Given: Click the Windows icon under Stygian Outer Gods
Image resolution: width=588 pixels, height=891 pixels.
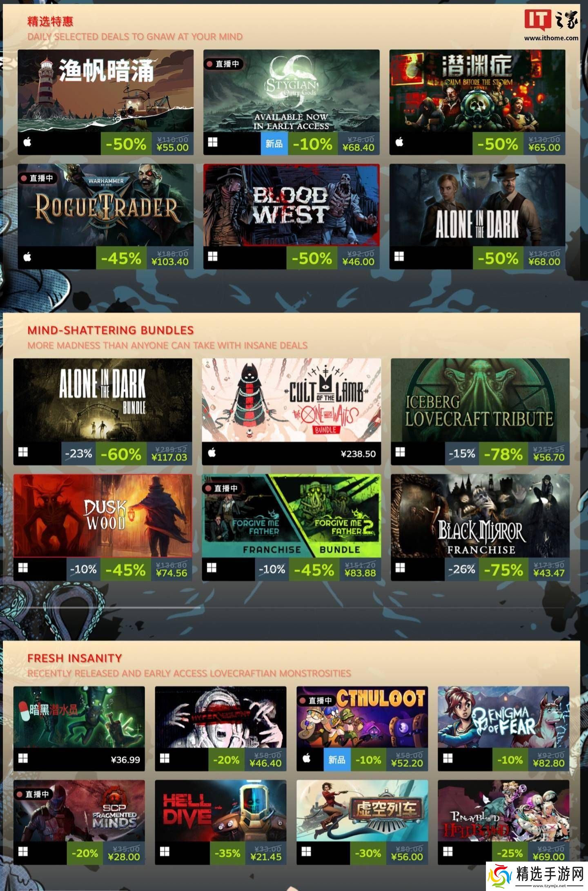Looking at the screenshot, I should pos(213,143).
